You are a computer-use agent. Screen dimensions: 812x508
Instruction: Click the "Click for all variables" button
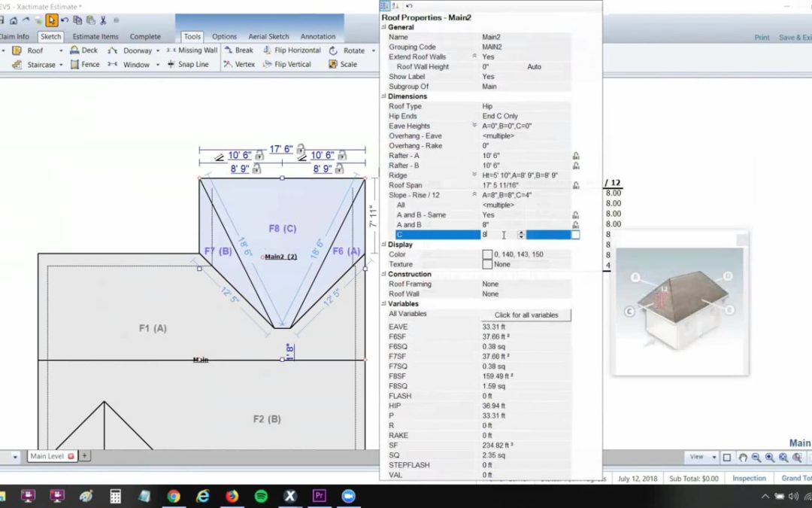click(x=526, y=315)
